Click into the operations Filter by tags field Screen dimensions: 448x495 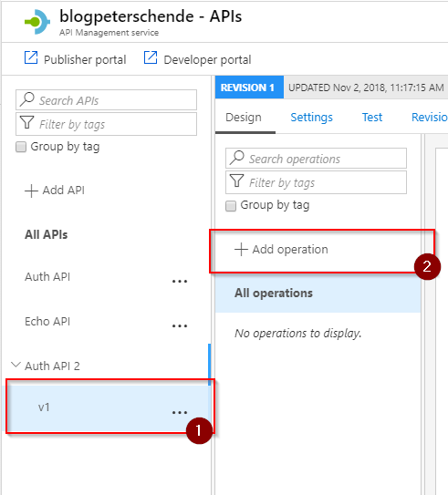click(x=316, y=182)
